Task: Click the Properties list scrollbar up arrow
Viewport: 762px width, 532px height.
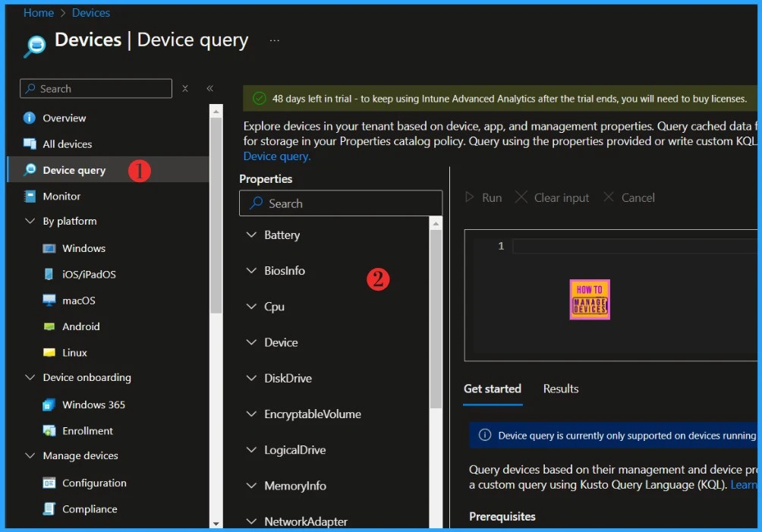Action: (436, 223)
